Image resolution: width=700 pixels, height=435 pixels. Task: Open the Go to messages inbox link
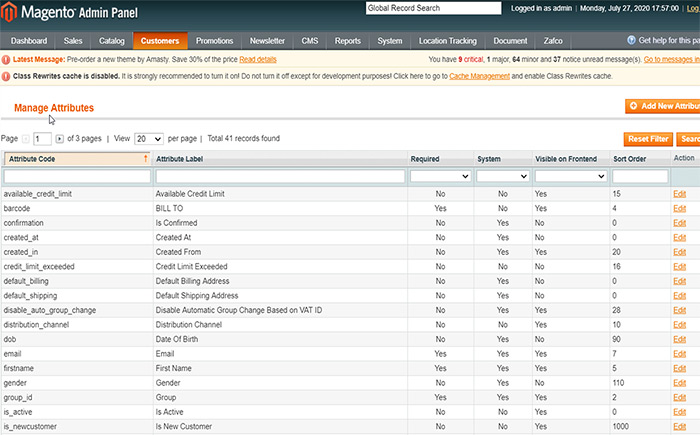[671, 59]
